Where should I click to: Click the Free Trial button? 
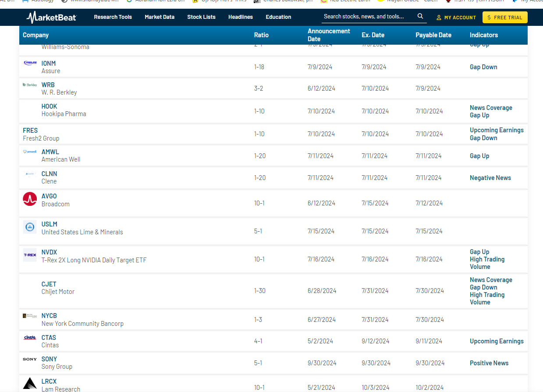click(505, 18)
